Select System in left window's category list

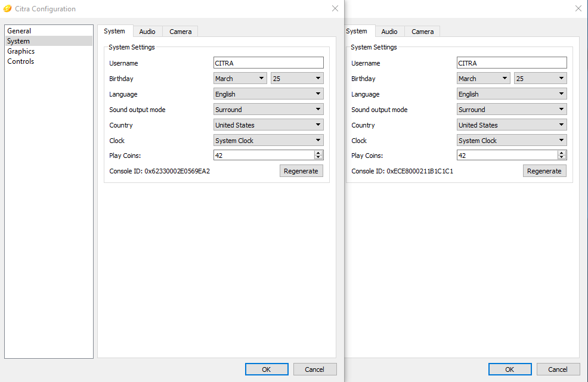coord(49,41)
